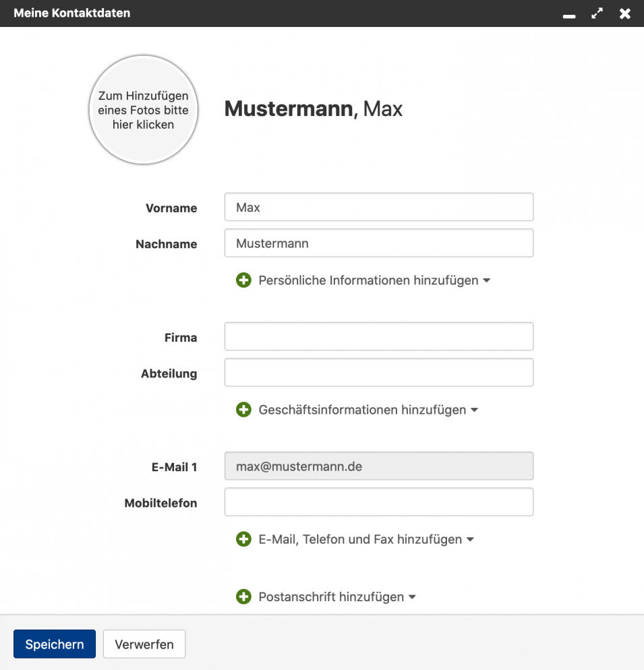Click the green plus icon beside Geschäftsinformationen hinzufügen
This screenshot has width=644, height=670.
point(243,410)
